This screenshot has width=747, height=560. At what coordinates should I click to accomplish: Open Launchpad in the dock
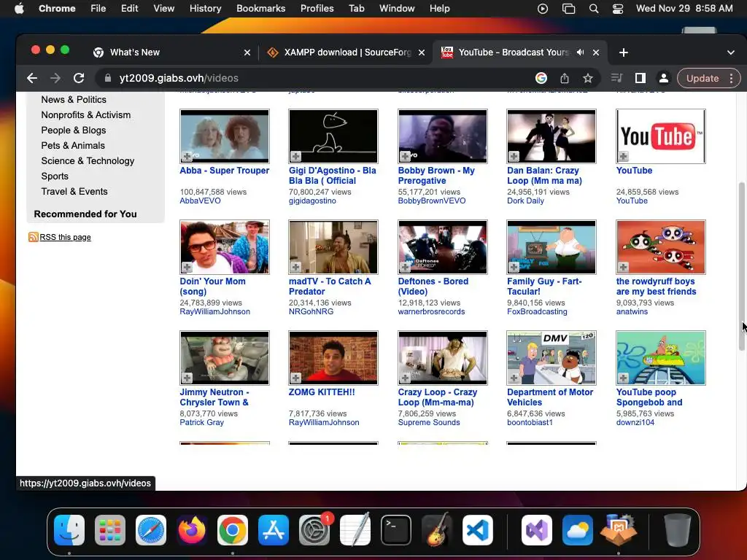click(110, 530)
